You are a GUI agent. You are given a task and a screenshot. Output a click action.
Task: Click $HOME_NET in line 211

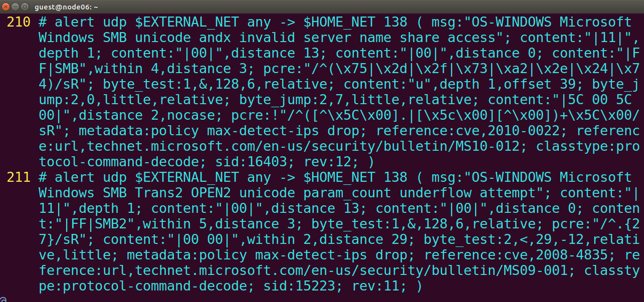tap(340, 177)
